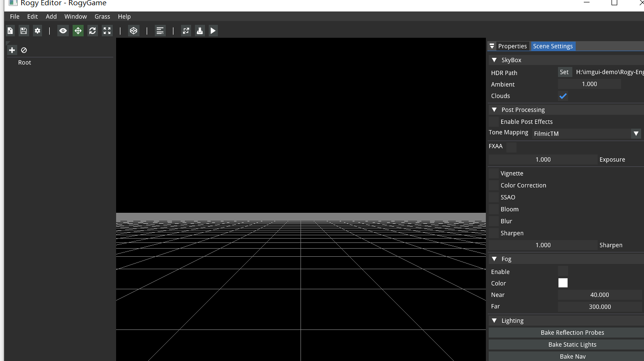Screen dimensions: 644x361
Task: Open Tone Mapping dropdown arrow
Action: click(636, 133)
